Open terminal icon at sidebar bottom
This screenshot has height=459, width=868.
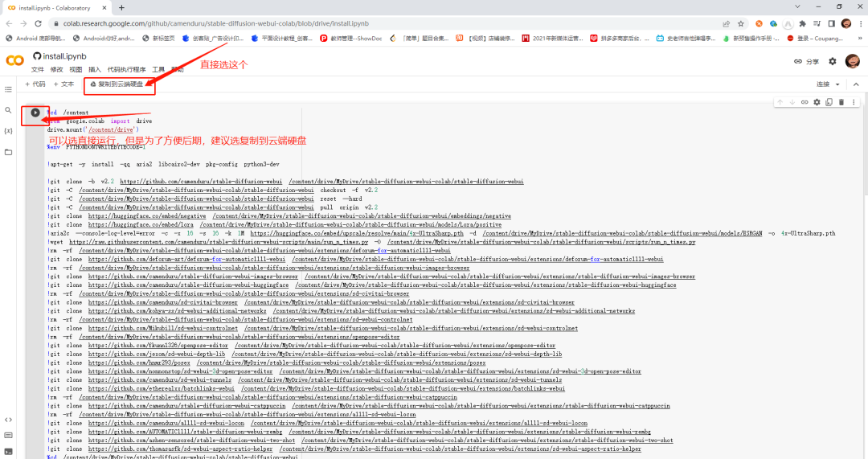tap(8, 451)
